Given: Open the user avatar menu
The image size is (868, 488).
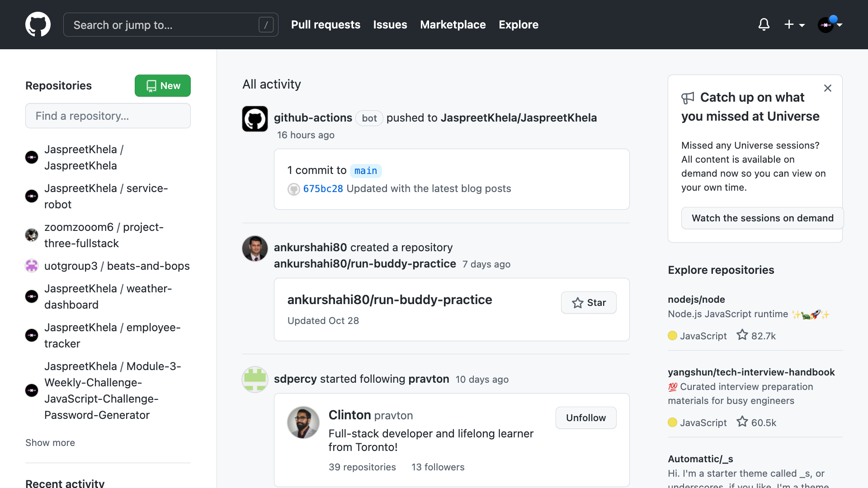Looking at the screenshot, I should pos(830,24).
